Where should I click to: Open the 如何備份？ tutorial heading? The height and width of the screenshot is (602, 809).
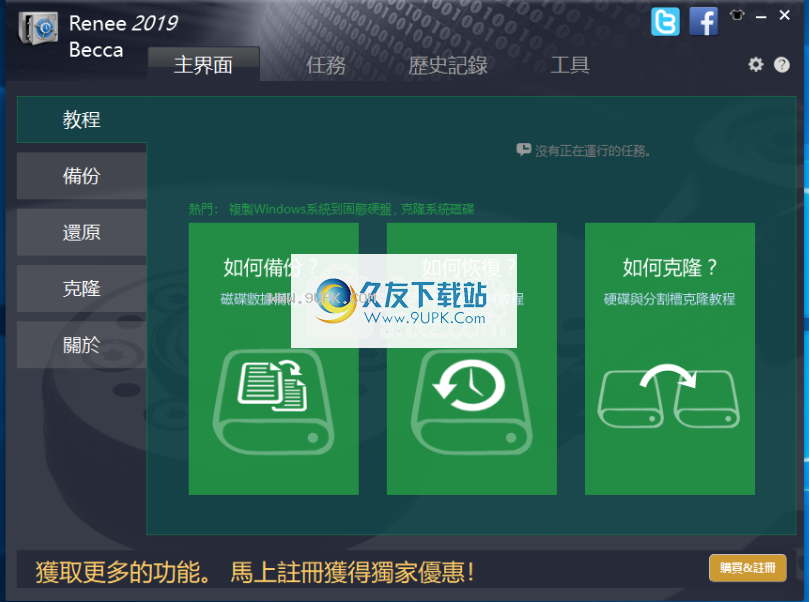click(271, 268)
